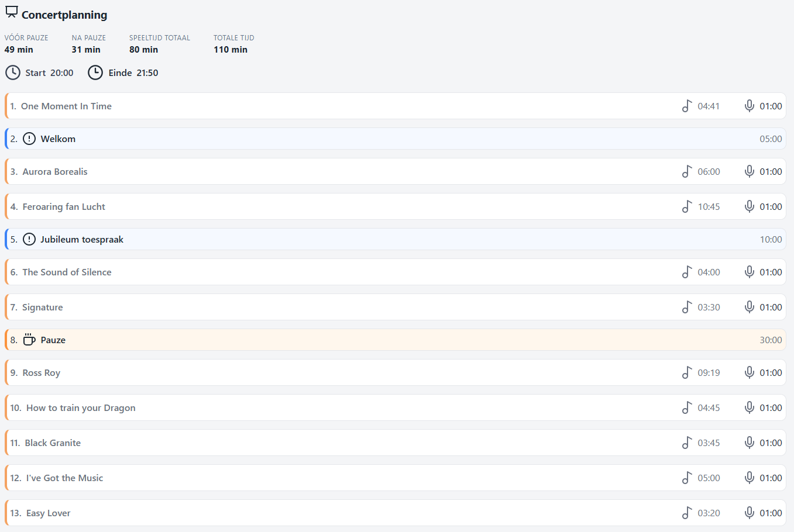794x532 pixels.
Task: Click the 10:45 duration of Feroaring fan Lucht
Action: coord(709,206)
